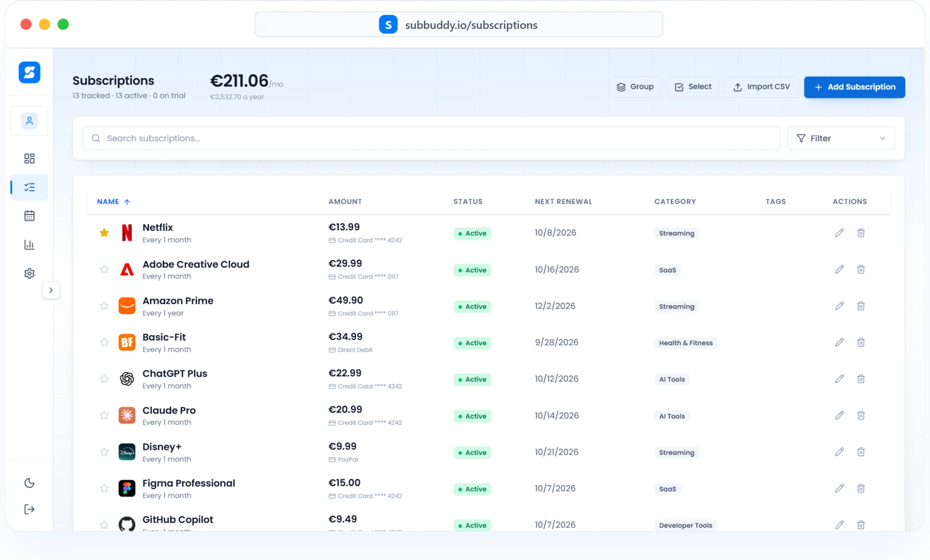Edit the Netflix subscription with pencil icon
The height and width of the screenshot is (560, 930).
[839, 233]
